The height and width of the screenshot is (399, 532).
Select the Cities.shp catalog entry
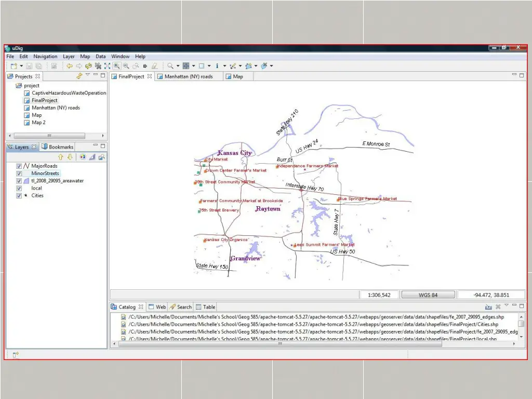coord(313,324)
